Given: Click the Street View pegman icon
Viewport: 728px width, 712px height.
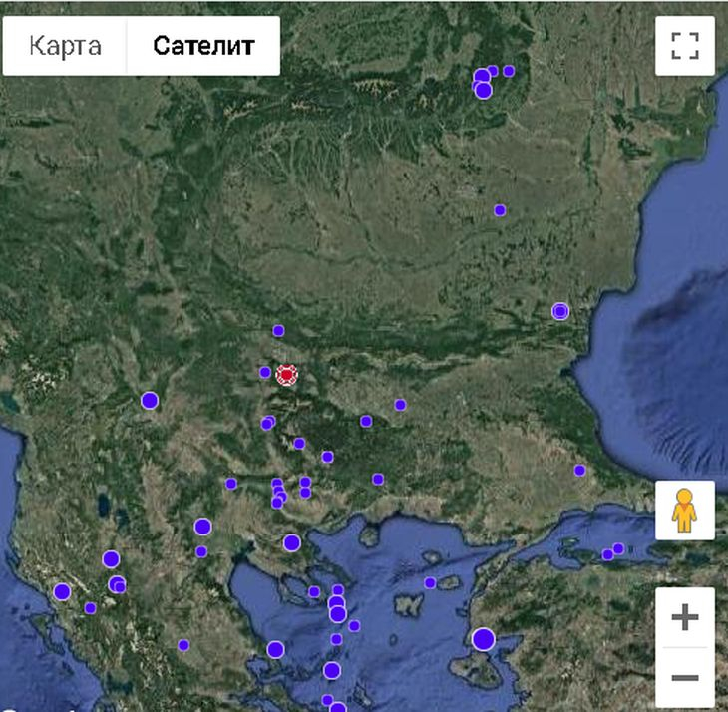Looking at the screenshot, I should click(685, 511).
